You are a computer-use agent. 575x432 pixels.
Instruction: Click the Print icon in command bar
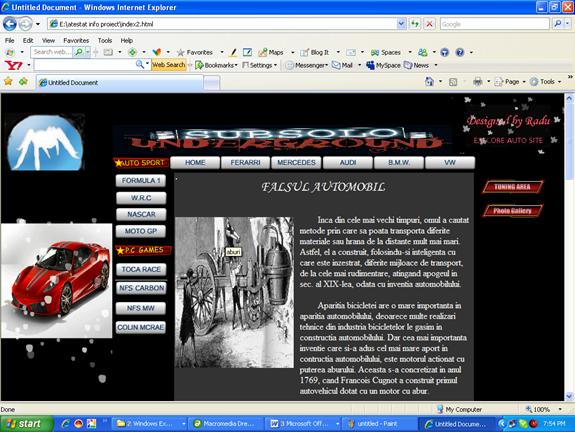coord(477,82)
